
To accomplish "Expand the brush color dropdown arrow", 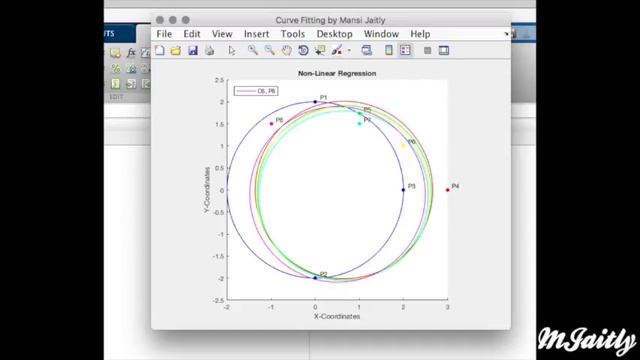I will point(349,51).
